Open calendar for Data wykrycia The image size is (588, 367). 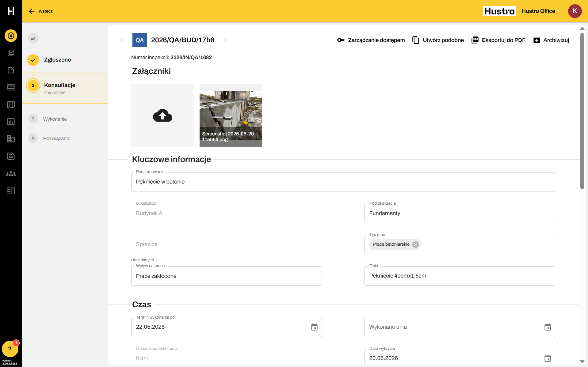click(548, 358)
